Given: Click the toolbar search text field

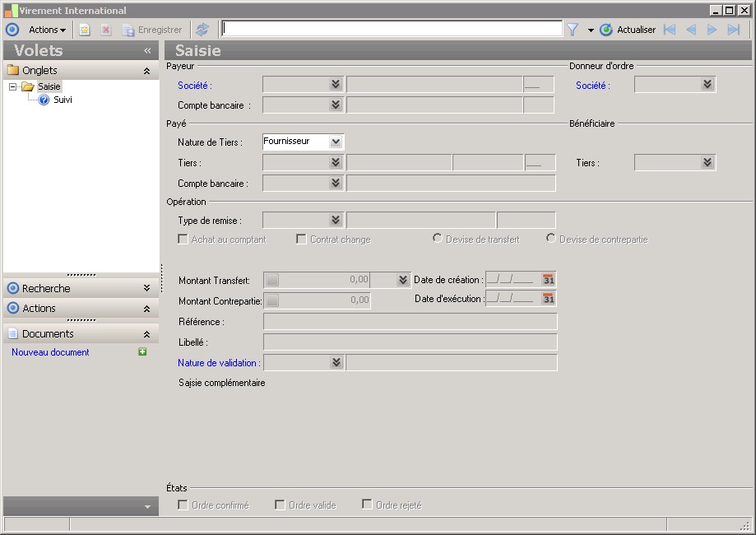Looking at the screenshot, I should coord(392,29).
